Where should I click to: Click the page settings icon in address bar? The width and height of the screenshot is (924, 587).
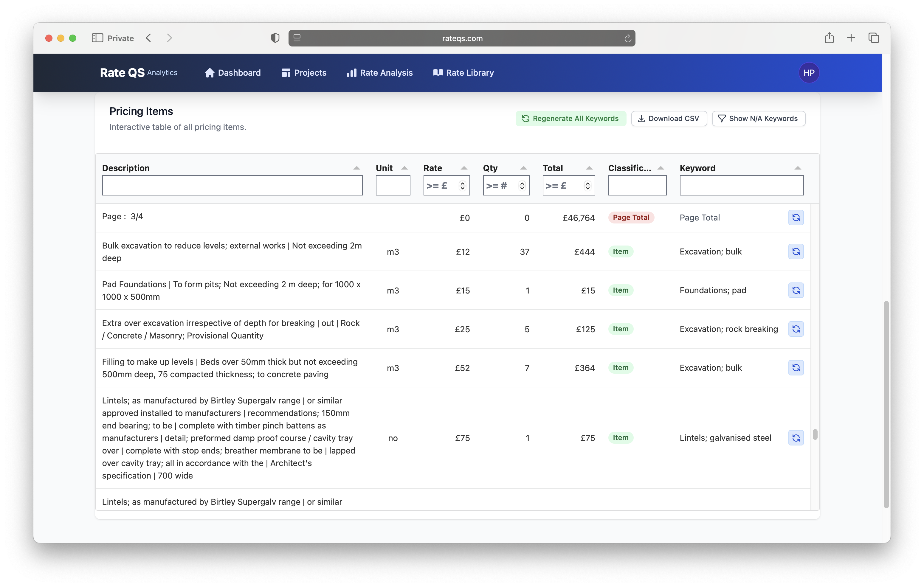[x=297, y=38]
